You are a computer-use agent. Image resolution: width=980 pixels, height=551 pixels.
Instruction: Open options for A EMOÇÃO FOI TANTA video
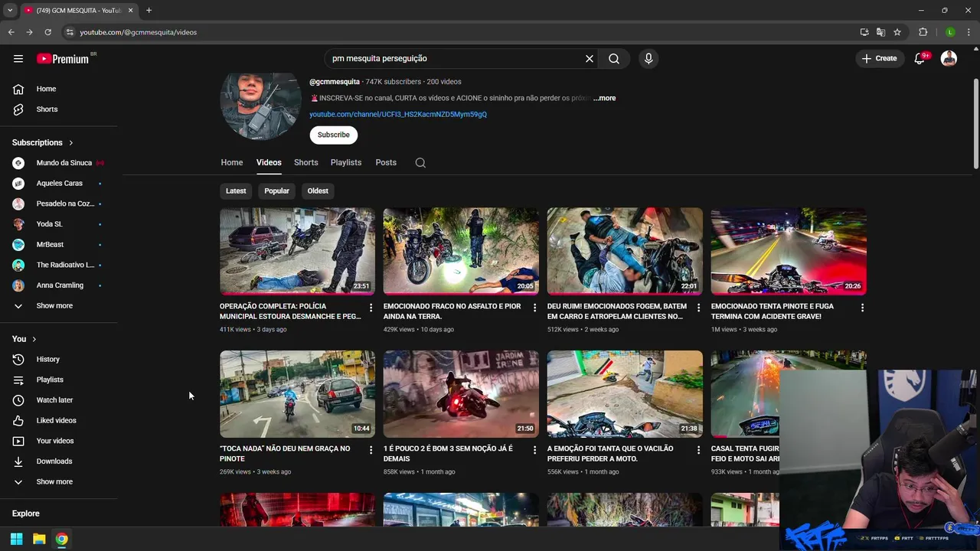698,450
